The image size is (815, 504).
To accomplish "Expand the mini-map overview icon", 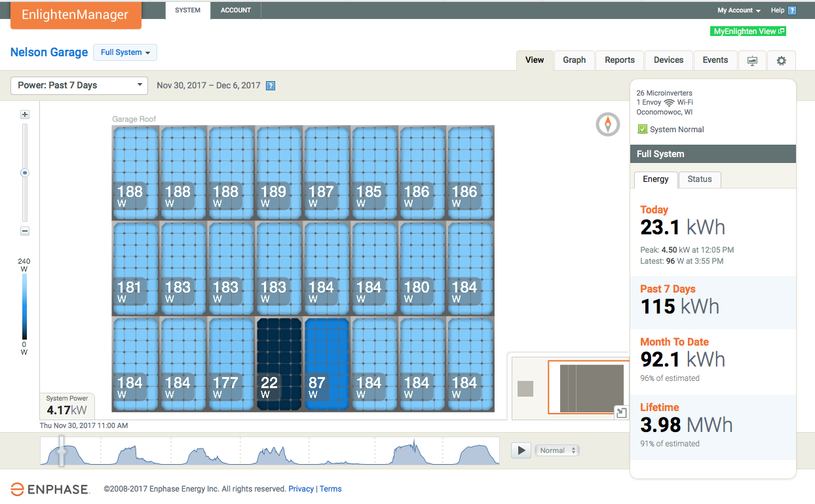I will 621,412.
